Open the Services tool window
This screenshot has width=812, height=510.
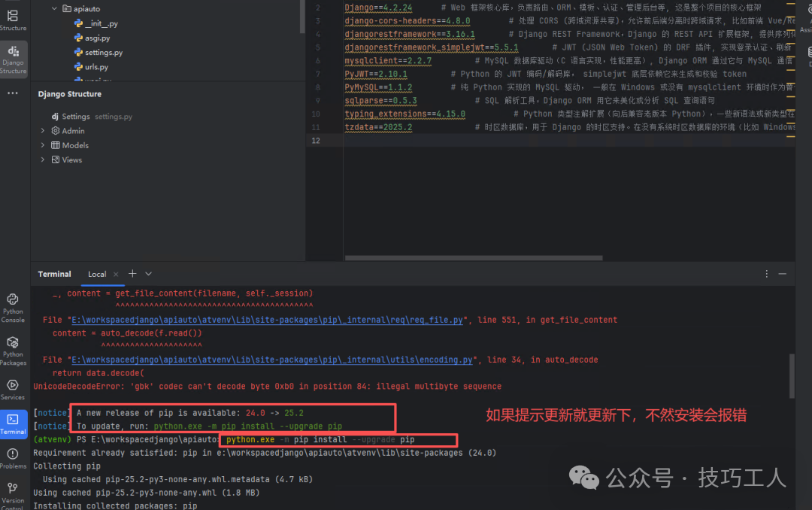(13, 390)
